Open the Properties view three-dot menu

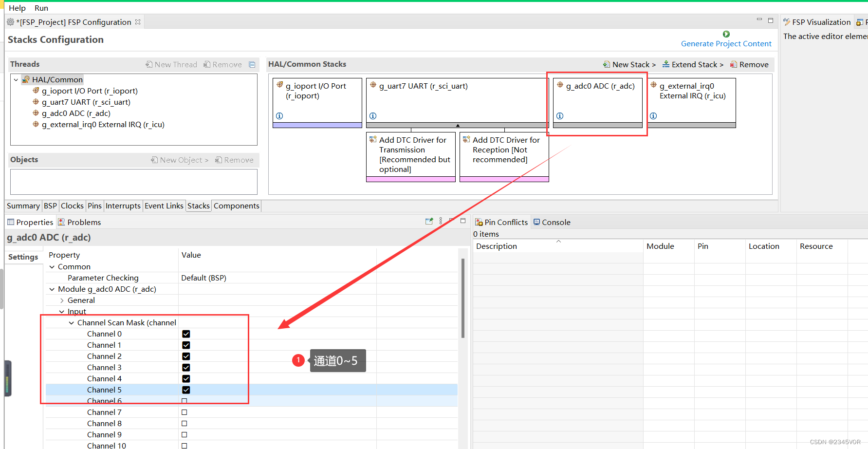441,221
